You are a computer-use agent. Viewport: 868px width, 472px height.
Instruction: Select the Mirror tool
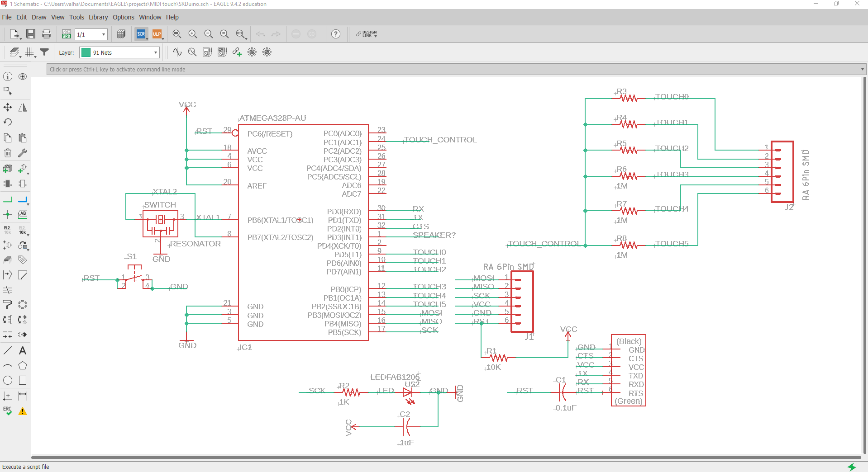pos(23,107)
